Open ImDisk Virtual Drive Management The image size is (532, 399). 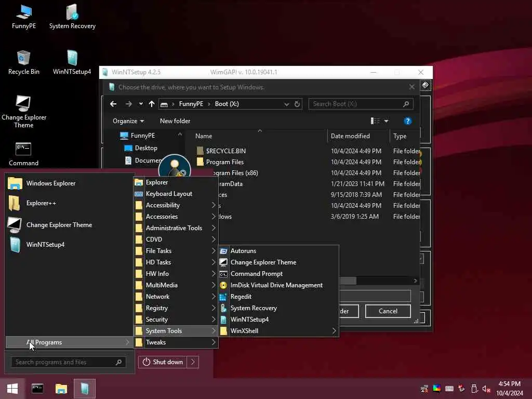click(x=278, y=285)
